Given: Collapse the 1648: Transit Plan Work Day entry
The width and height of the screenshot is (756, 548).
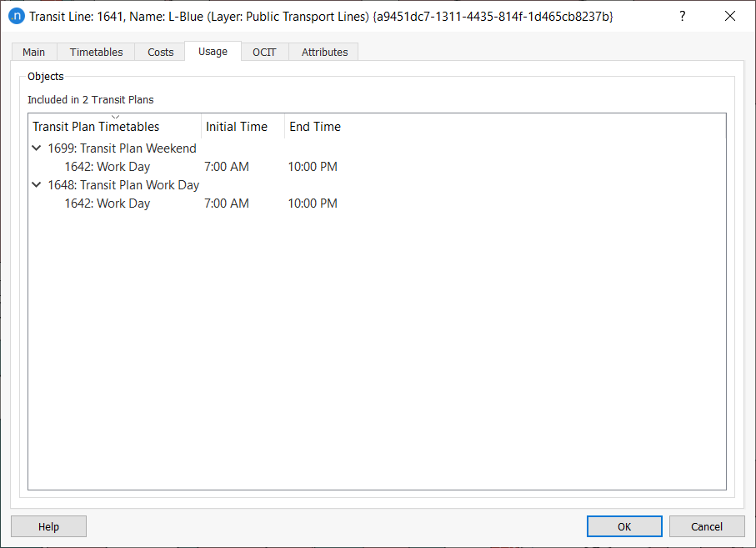Looking at the screenshot, I should pos(36,184).
